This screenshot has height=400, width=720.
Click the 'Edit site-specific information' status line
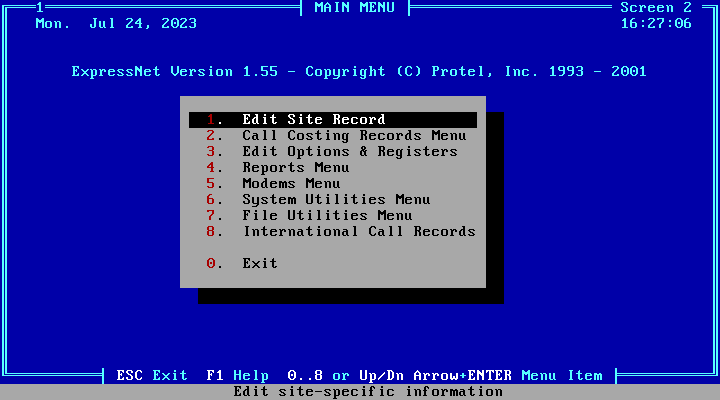coord(367,392)
